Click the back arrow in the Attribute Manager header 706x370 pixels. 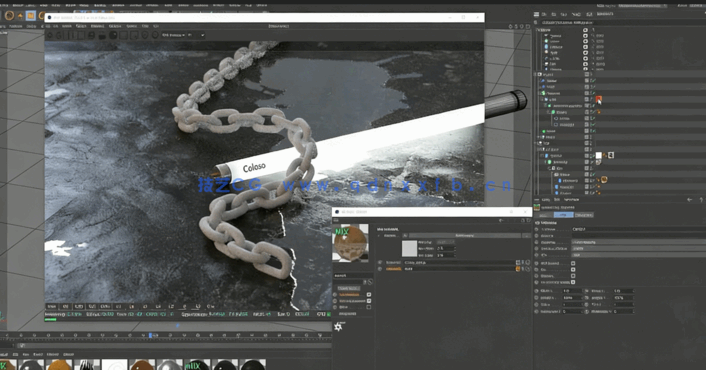pyautogui.click(x=689, y=199)
